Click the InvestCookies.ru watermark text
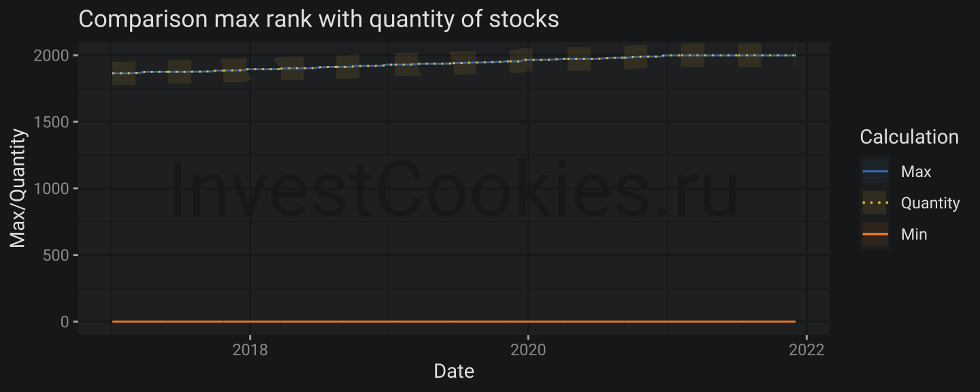The image size is (980, 392). coord(453,188)
